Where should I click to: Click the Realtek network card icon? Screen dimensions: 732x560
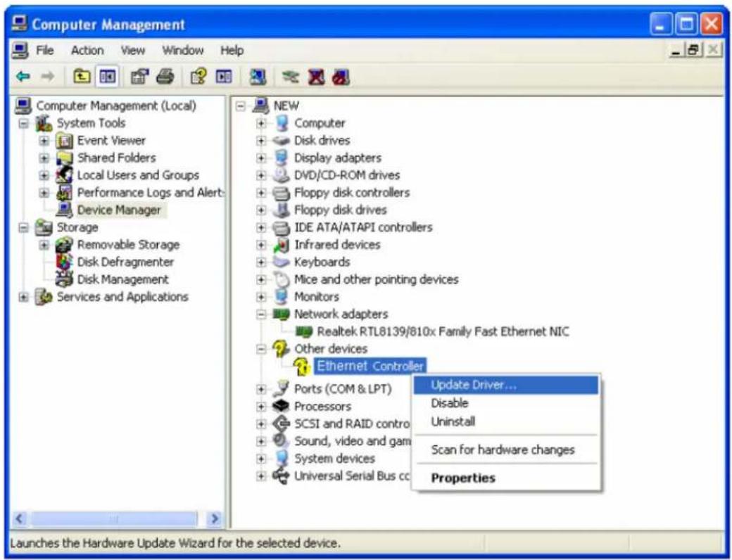point(303,332)
